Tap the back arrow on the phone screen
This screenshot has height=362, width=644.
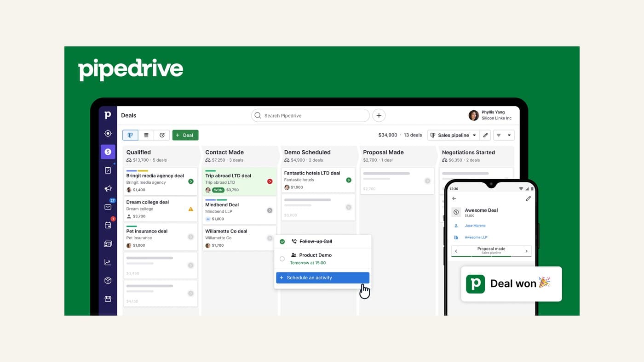[454, 198]
